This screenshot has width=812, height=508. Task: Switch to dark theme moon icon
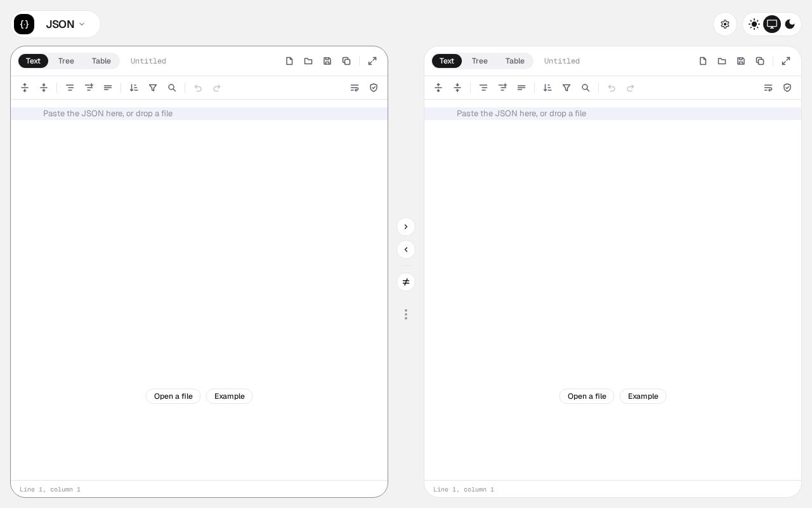(x=790, y=24)
